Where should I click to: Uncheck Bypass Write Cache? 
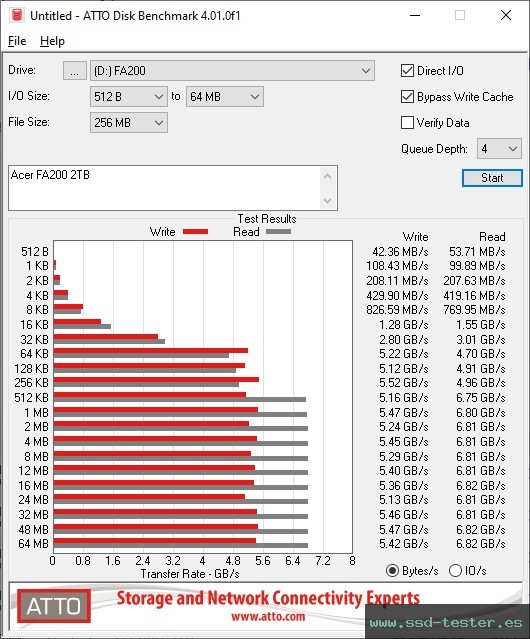click(x=407, y=97)
